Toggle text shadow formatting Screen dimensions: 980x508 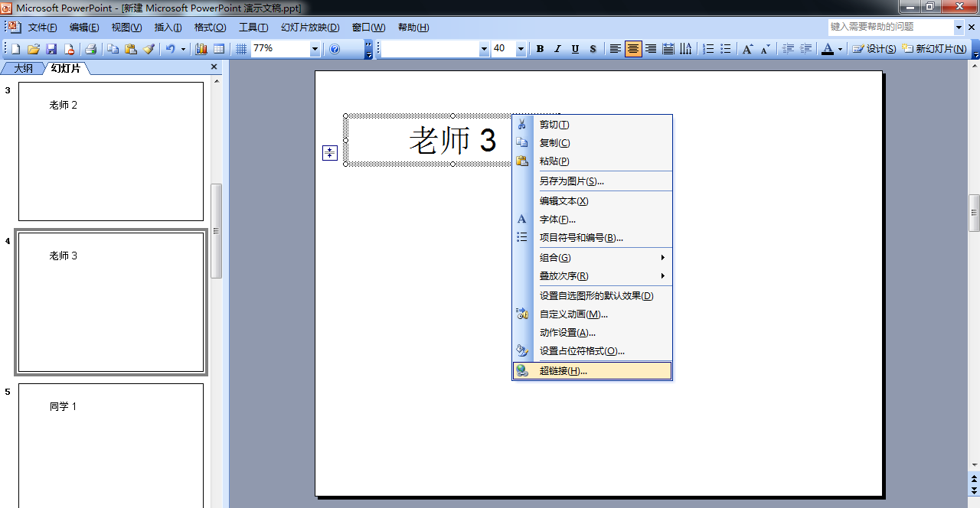tap(593, 49)
